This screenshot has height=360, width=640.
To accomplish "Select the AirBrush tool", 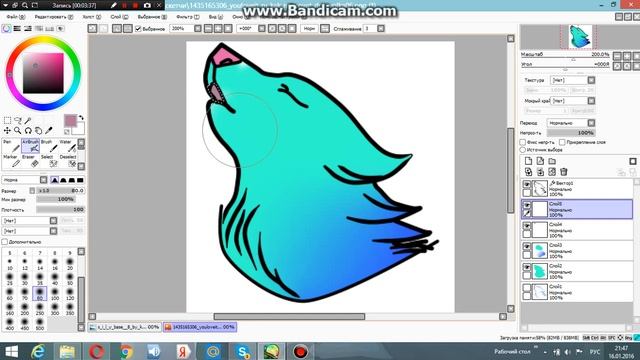I will (x=30, y=146).
